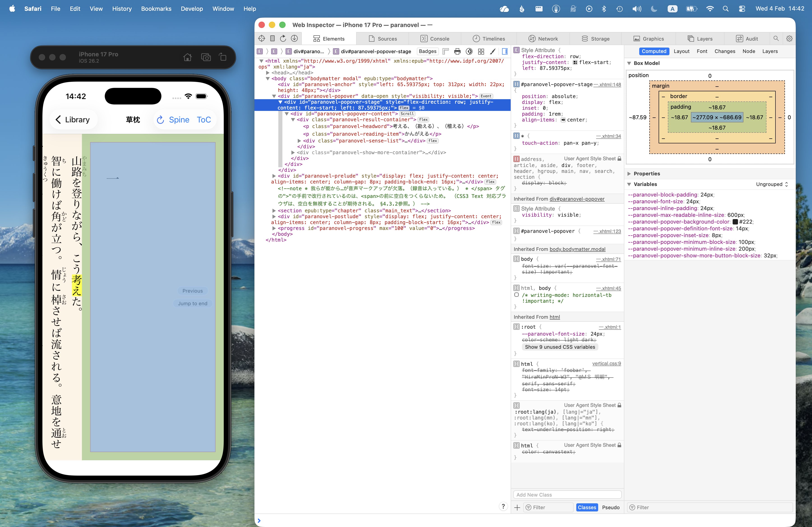The height and width of the screenshot is (527, 812).
Task: Toggle the Classes button
Action: 586,508
